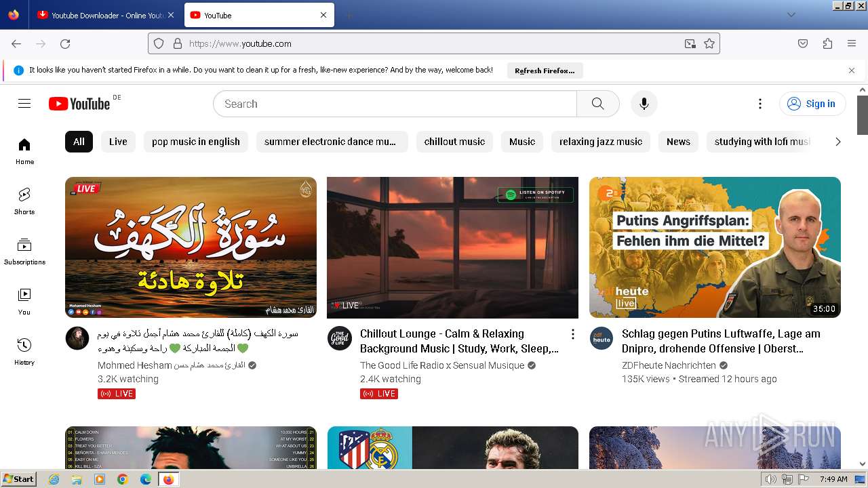Open History in sidebar
The height and width of the screenshot is (488, 868).
(x=24, y=352)
